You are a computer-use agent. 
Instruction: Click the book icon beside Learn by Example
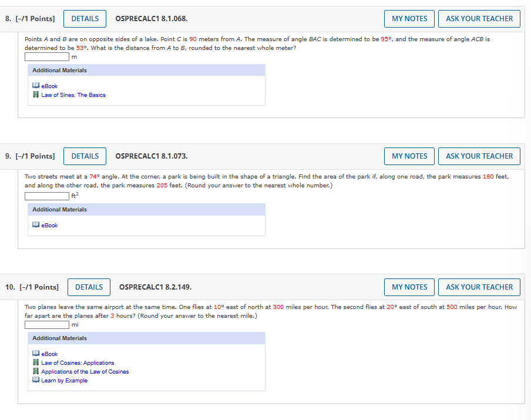pos(36,380)
